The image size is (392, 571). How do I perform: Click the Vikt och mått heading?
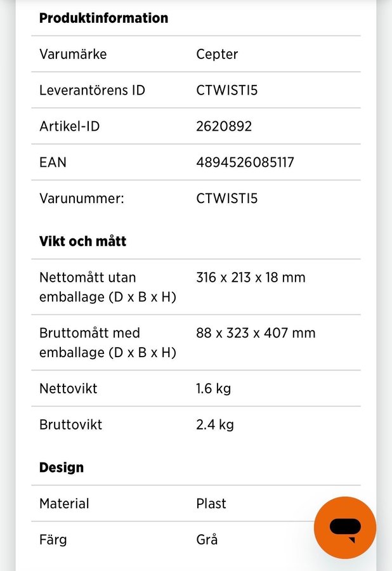[82, 241]
